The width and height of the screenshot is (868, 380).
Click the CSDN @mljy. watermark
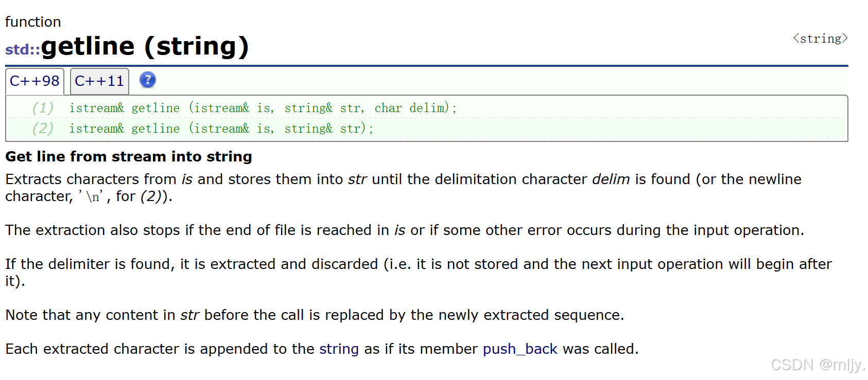818,365
